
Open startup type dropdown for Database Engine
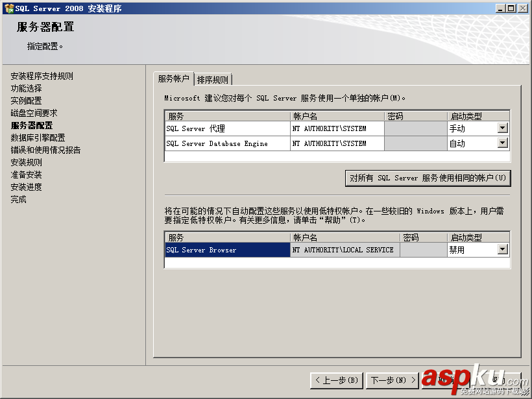coord(503,143)
